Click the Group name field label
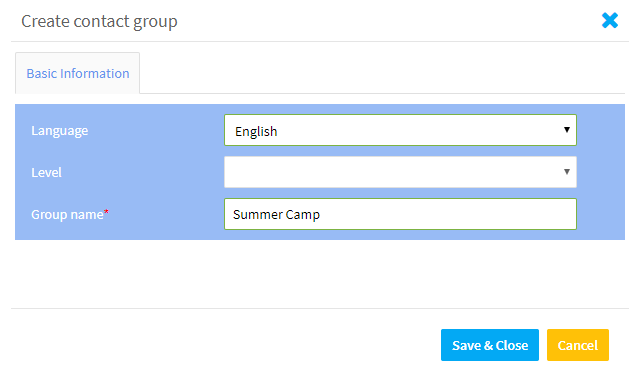The height and width of the screenshot is (370, 640). pos(67,215)
